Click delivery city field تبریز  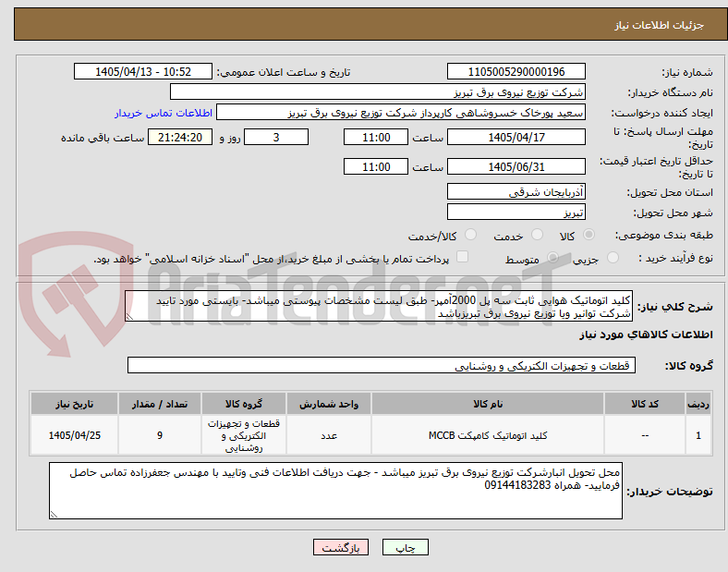516,213
